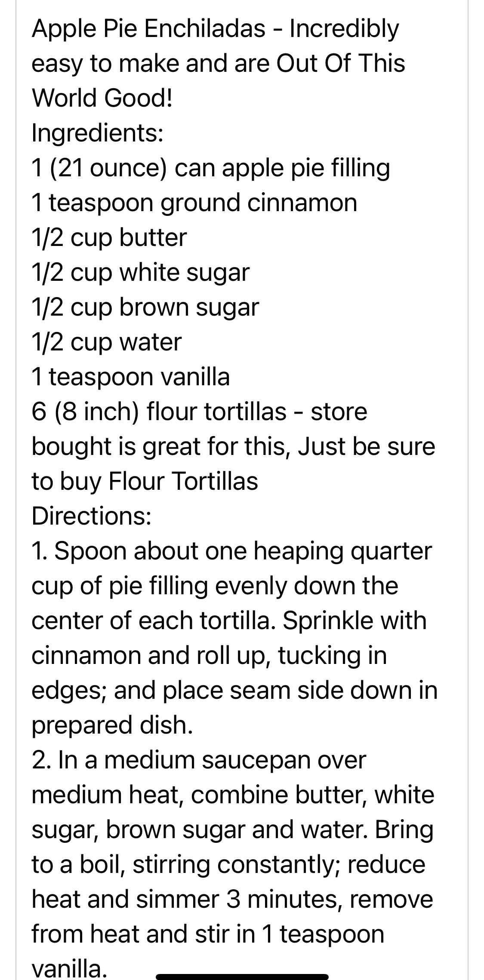The height and width of the screenshot is (980, 484).
Task: Tap the 'to buy Flour Tortillas' line
Action: coord(145,481)
